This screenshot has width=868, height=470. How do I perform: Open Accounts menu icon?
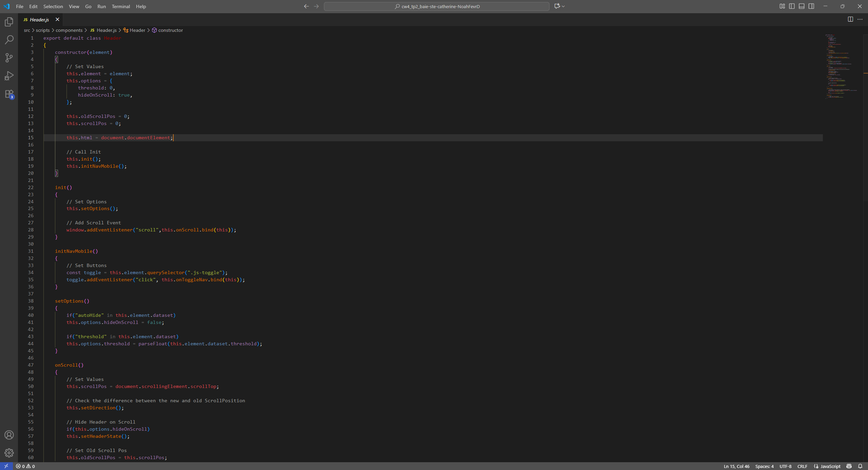point(9,435)
